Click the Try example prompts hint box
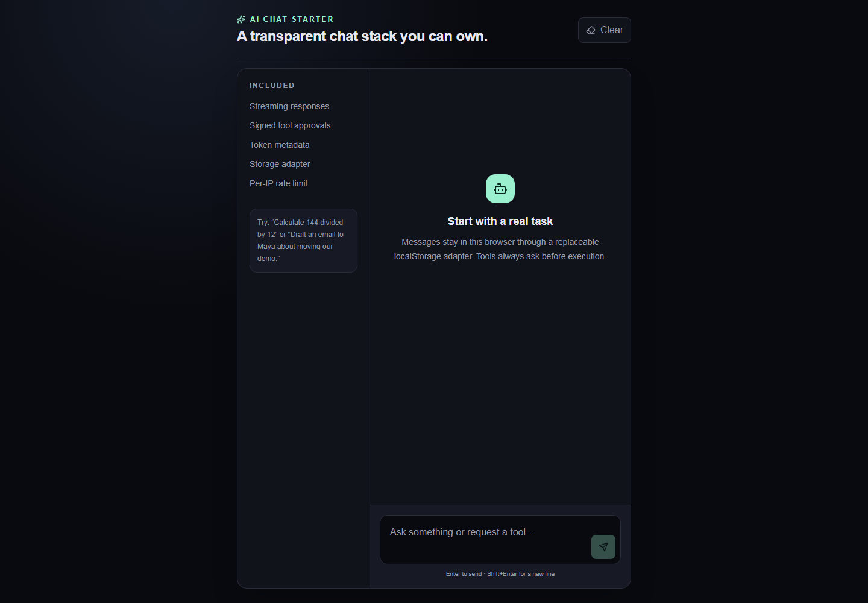This screenshot has height=603, width=868. click(x=303, y=241)
